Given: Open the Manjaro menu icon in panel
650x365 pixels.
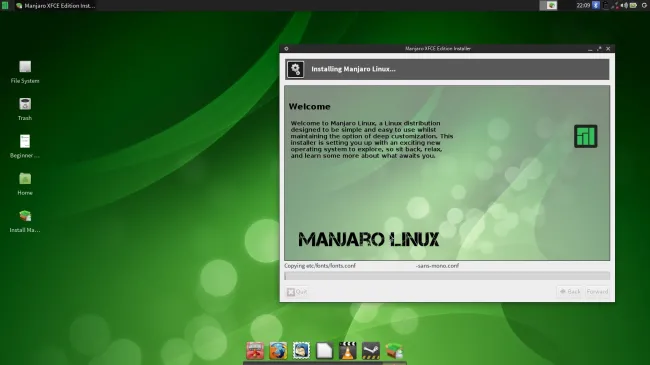Looking at the screenshot, I should point(5,5).
